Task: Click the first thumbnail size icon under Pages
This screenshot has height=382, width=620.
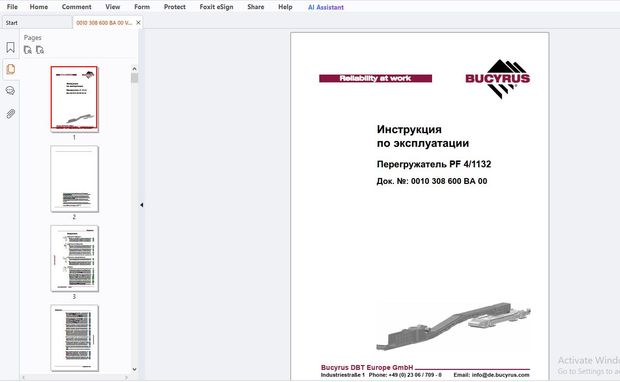Action: coord(28,50)
